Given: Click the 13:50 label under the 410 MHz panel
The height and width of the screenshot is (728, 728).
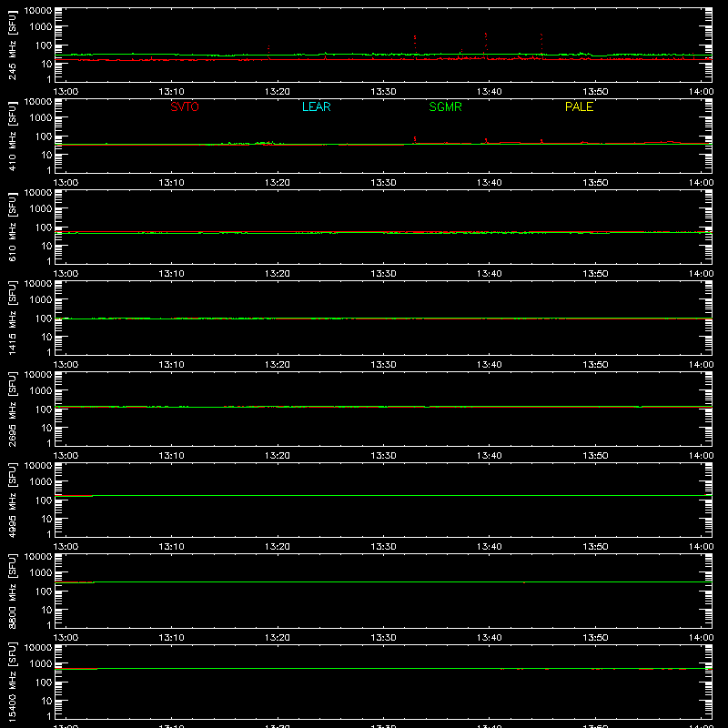Looking at the screenshot, I should [x=595, y=183].
